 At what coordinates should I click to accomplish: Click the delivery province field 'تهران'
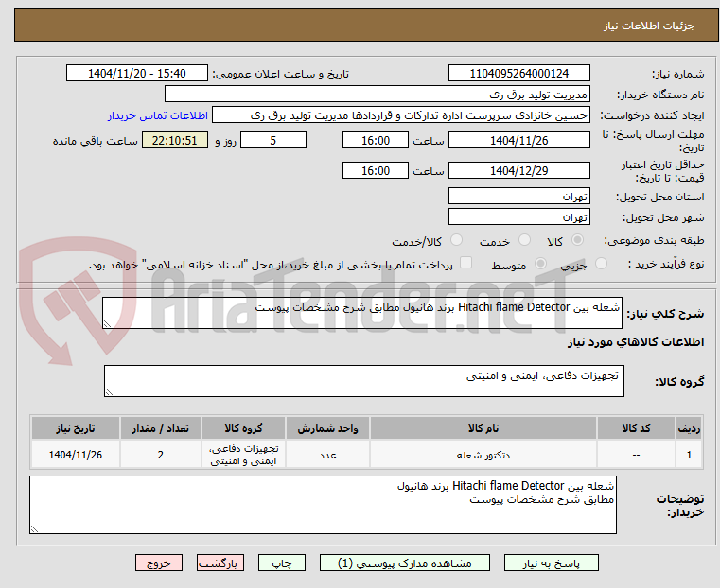518,197
